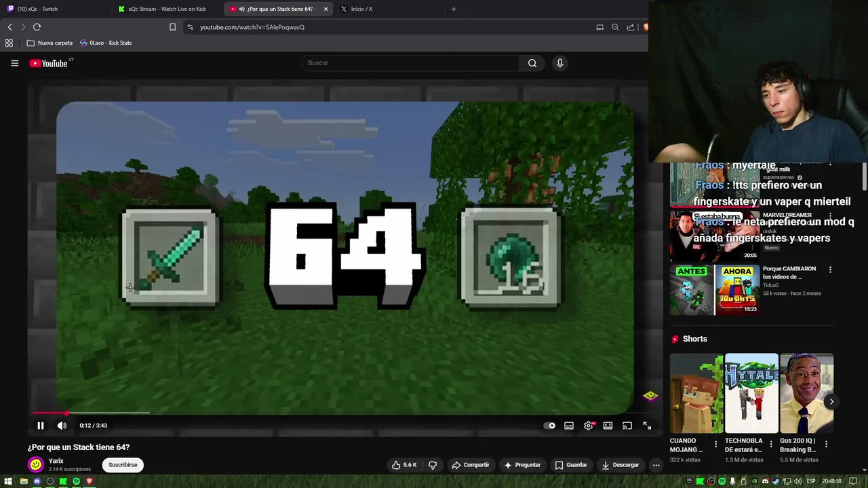Click the Descargar download button

point(620,465)
